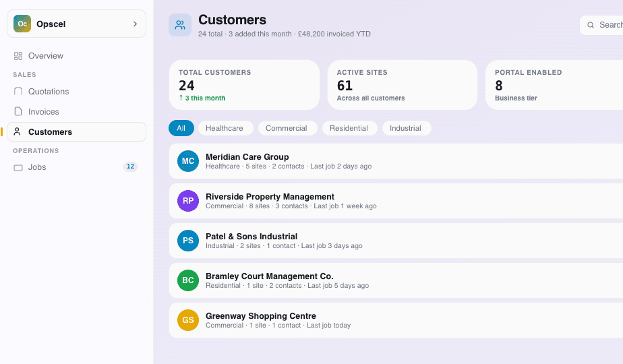Open Greenway Shopping Centre customer
623x364 pixels.
tap(396, 320)
